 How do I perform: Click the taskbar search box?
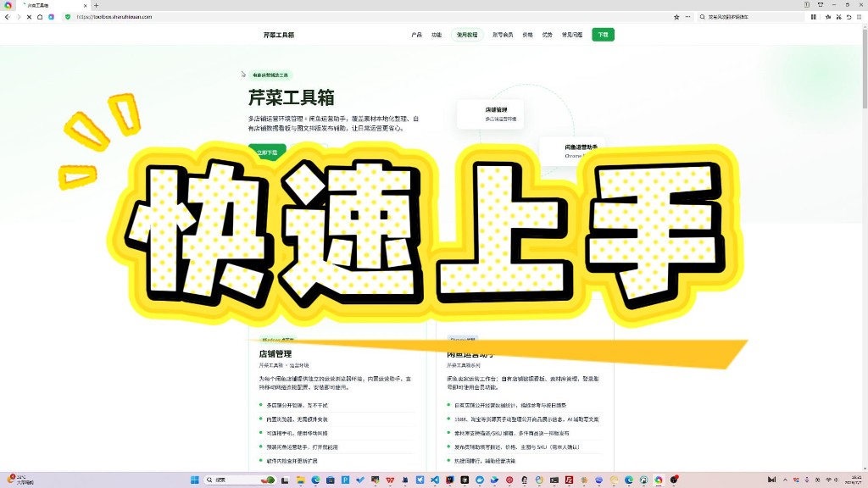point(240,480)
